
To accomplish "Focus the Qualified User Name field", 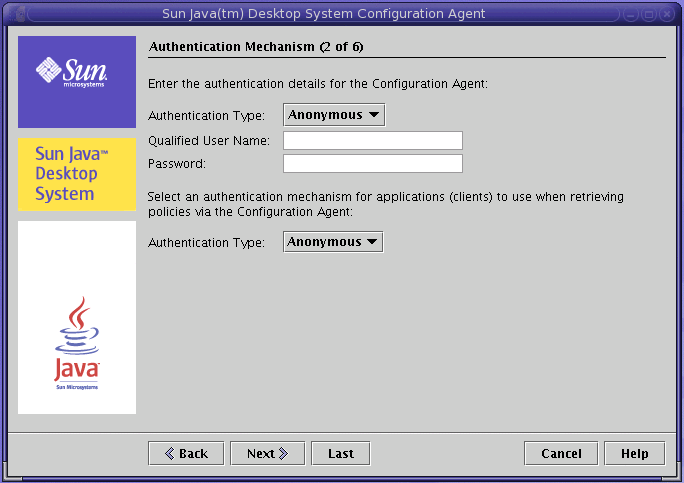I will 373,140.
